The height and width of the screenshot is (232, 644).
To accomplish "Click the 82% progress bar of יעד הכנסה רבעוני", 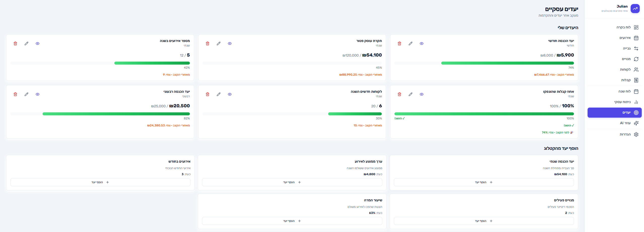I will [x=100, y=114].
